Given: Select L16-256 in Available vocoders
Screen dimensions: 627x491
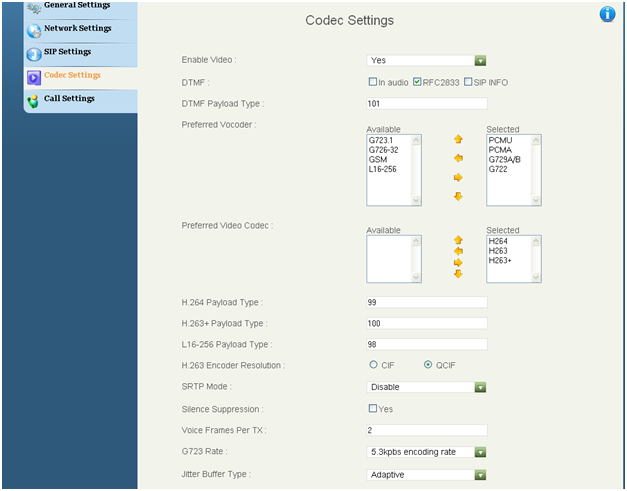Looking at the screenshot, I should point(383,169).
